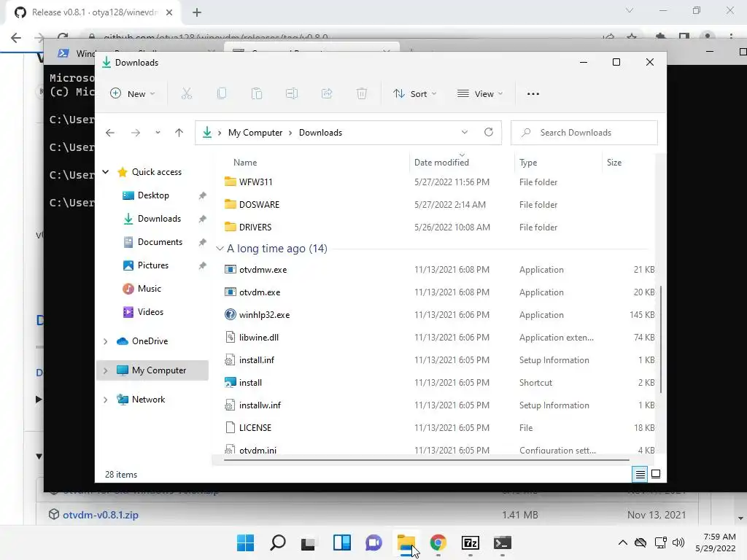Viewport: 747px width, 560px height.
Task: Click the Copy icon in Explorer toolbar
Action: [222, 94]
